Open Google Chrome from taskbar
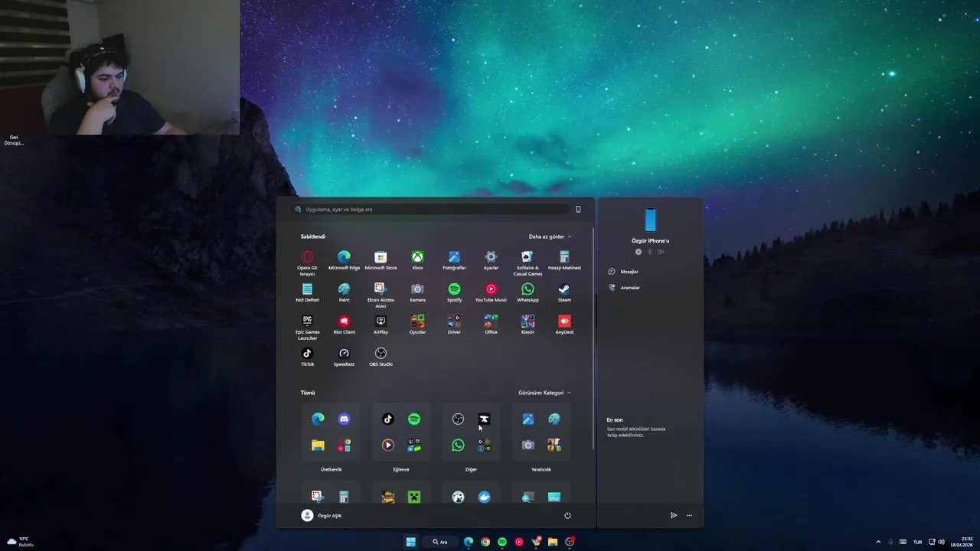This screenshot has height=551, width=980. 485,542
